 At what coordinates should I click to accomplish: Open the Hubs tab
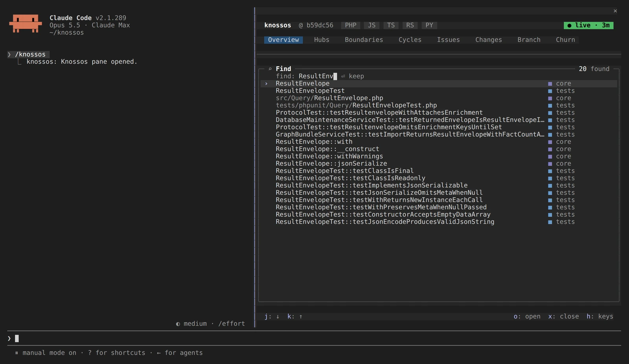[322, 40]
